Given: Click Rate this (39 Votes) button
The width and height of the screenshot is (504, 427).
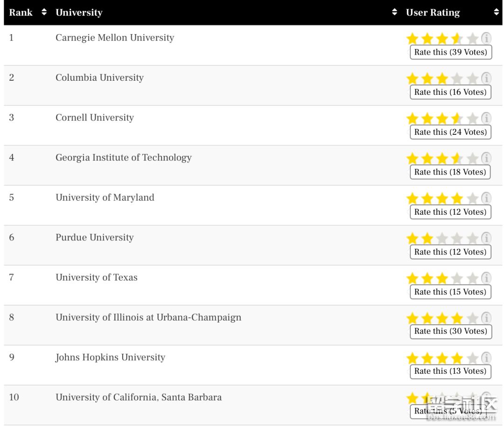Looking at the screenshot, I should (x=451, y=52).
